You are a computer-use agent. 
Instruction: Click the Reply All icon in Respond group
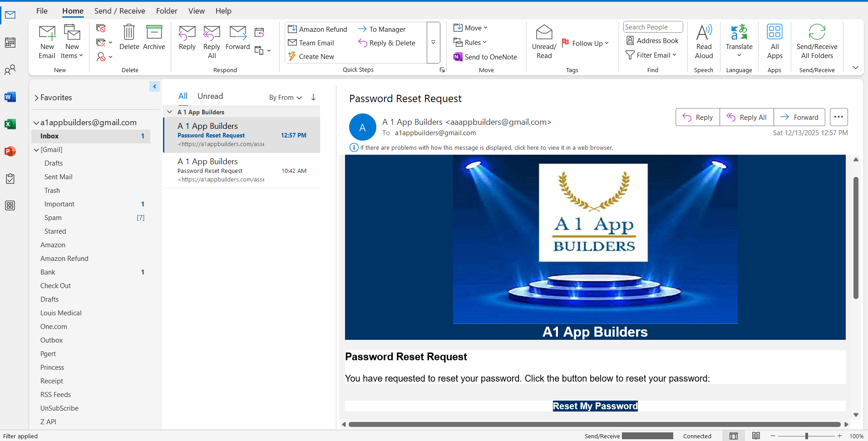[x=212, y=39]
